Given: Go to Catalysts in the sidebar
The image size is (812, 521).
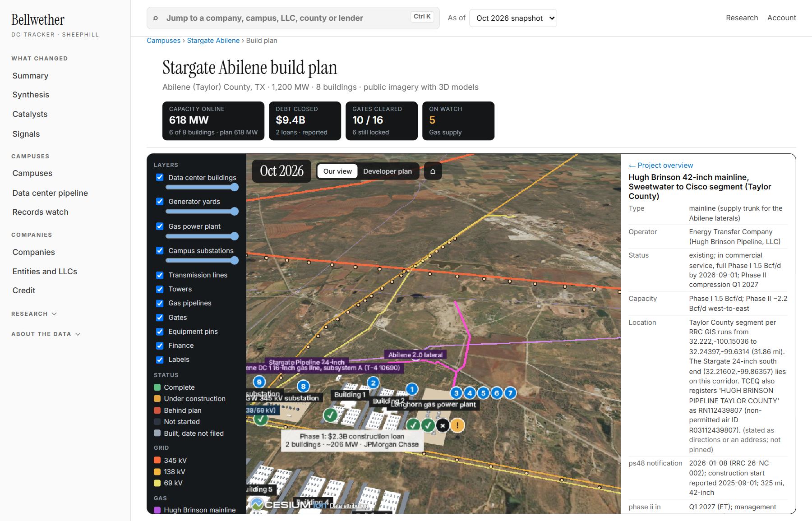Looking at the screenshot, I should pyautogui.click(x=30, y=114).
